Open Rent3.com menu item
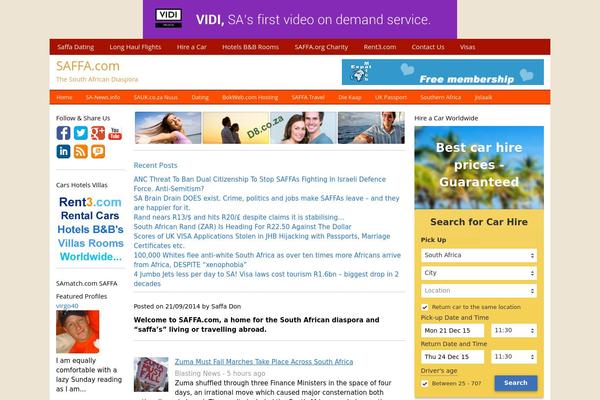 coord(380,47)
